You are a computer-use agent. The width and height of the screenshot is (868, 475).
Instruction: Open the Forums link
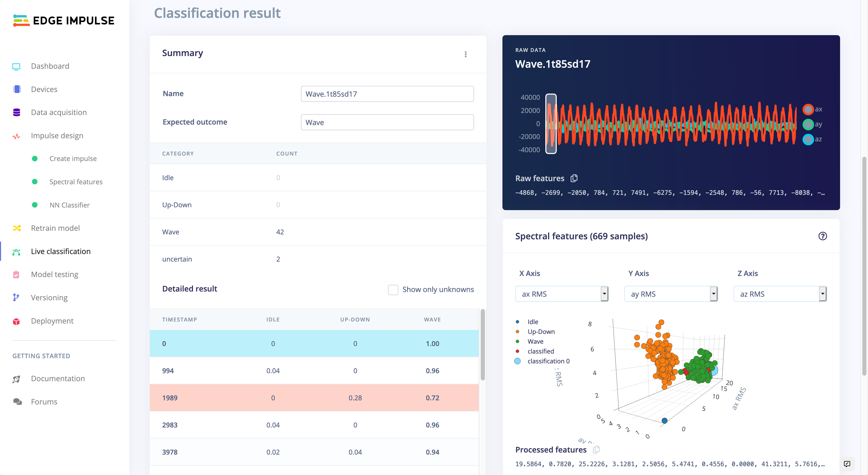coord(44,402)
